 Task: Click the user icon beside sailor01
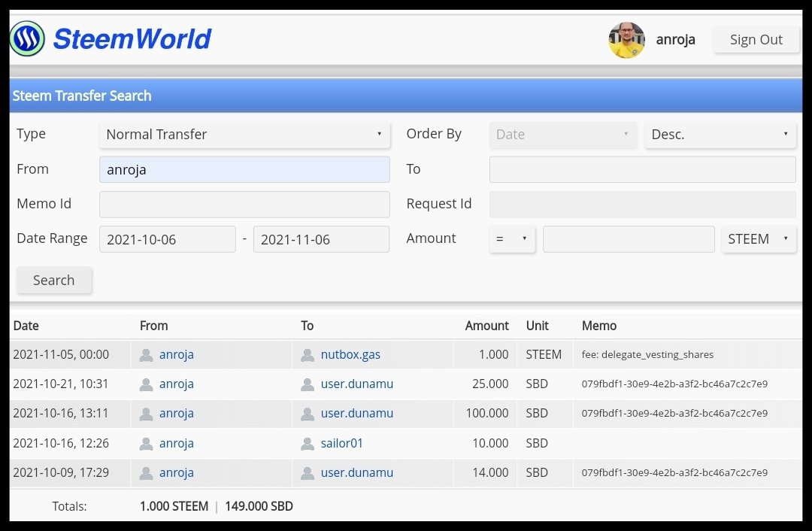point(308,444)
